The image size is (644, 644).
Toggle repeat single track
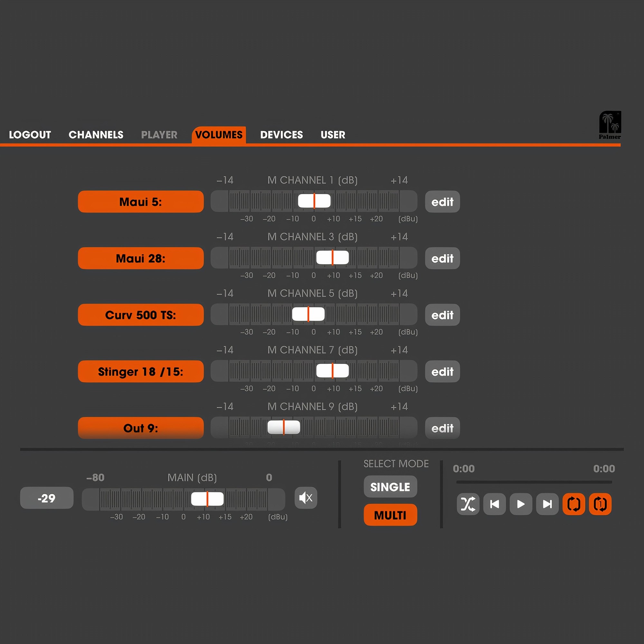click(x=600, y=504)
